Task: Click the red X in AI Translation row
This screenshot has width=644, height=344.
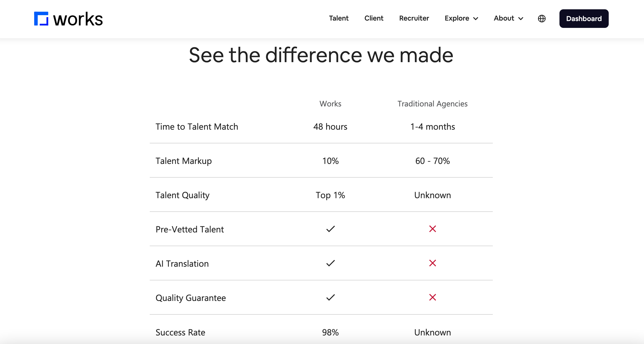Action: pos(433,263)
